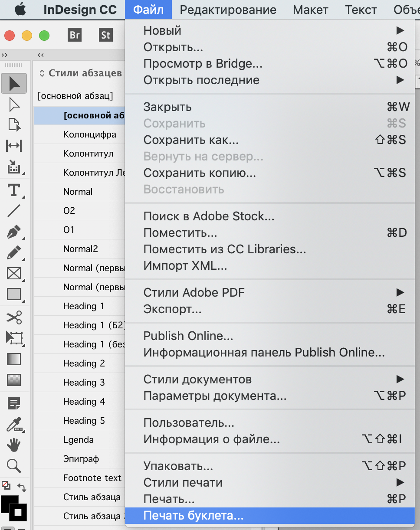Open the 'Редактирование' menu
The height and width of the screenshot is (530, 420).
(x=228, y=10)
